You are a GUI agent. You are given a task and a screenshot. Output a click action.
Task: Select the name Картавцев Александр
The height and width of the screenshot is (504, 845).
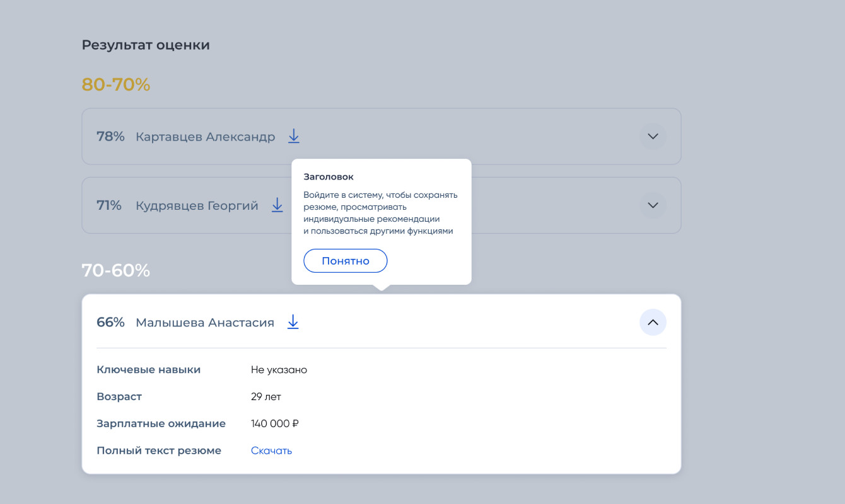coord(205,137)
